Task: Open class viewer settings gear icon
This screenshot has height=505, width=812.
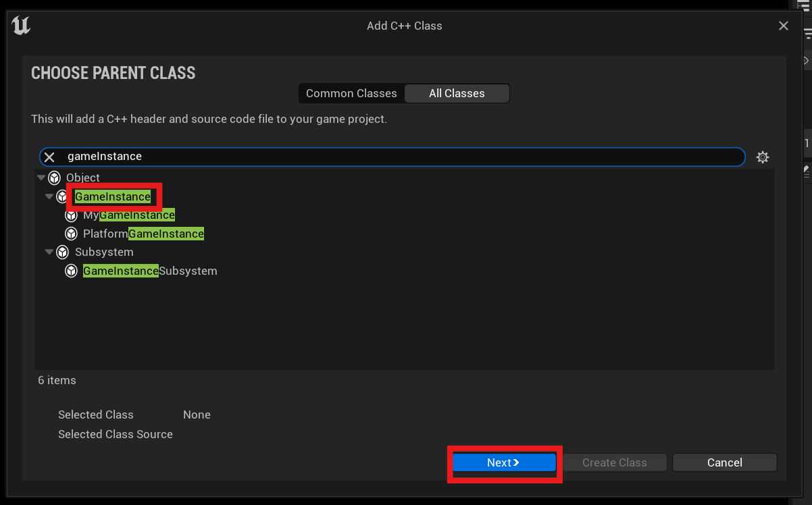Action: click(x=763, y=157)
